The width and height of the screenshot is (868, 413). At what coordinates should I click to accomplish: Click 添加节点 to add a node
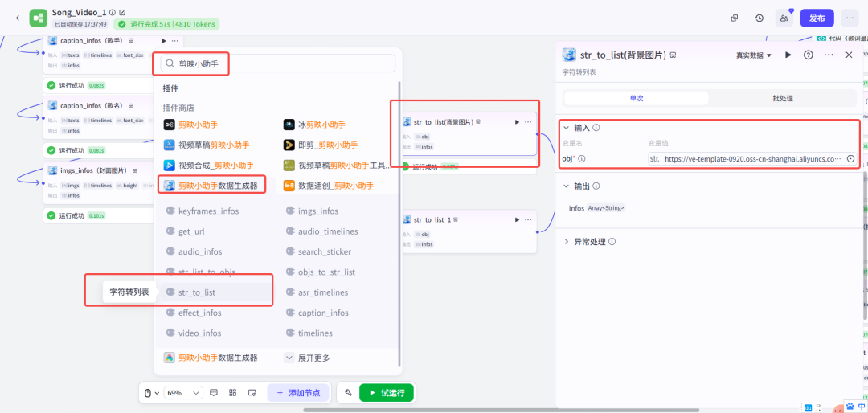[298, 393]
